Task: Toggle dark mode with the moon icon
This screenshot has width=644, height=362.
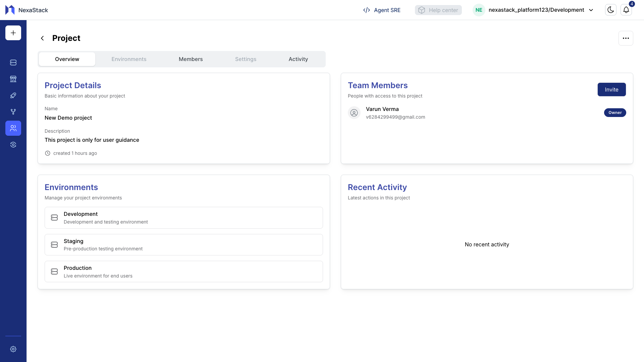Action: [610, 10]
